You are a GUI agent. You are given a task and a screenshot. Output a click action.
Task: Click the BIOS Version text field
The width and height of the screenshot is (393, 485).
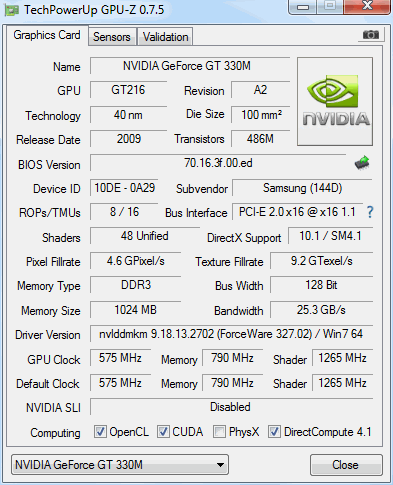pos(218,163)
